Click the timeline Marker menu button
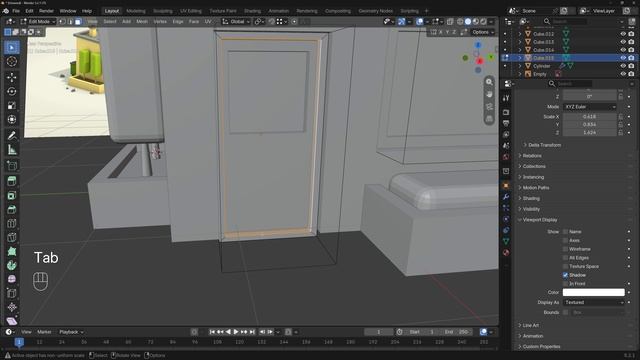640x360 pixels. click(44, 332)
